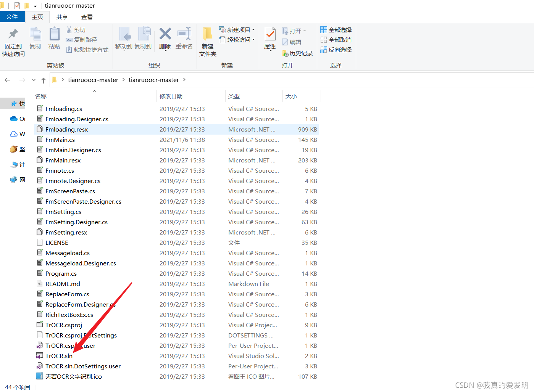Switch to the View (查看) tab
Image resolution: width=534 pixels, height=392 pixels.
tap(87, 17)
